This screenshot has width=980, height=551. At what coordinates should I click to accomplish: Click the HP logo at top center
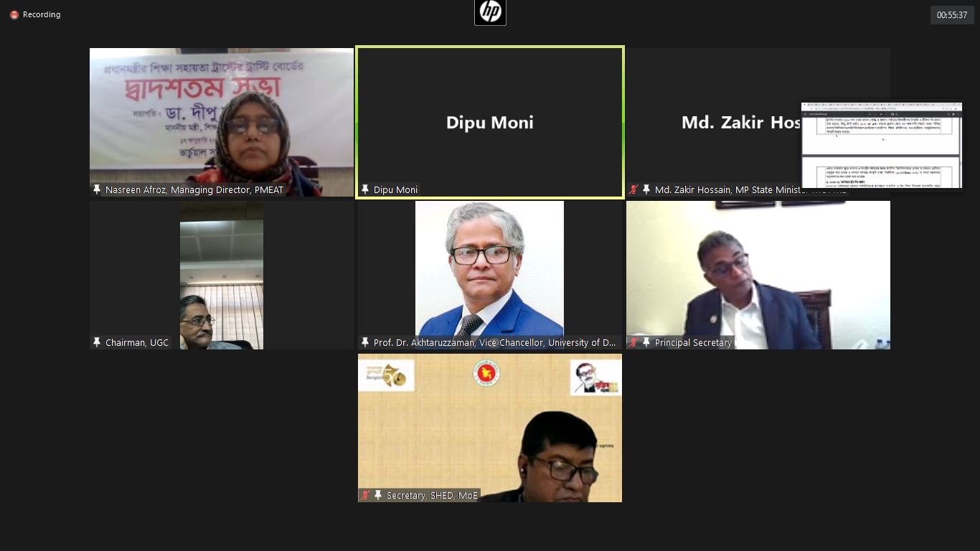(x=490, y=12)
